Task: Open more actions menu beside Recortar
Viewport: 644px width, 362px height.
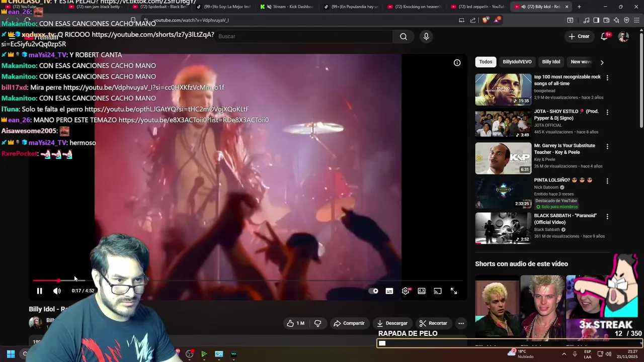Action: point(461,323)
